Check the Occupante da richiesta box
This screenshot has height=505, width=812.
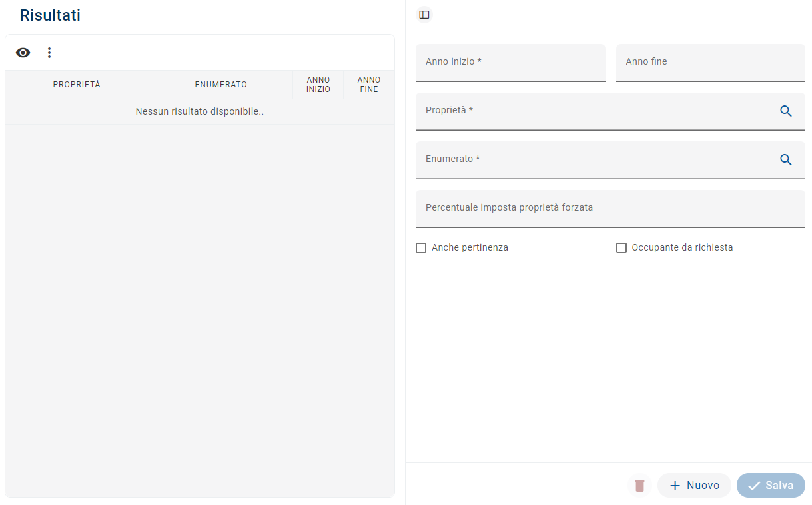[621, 248]
